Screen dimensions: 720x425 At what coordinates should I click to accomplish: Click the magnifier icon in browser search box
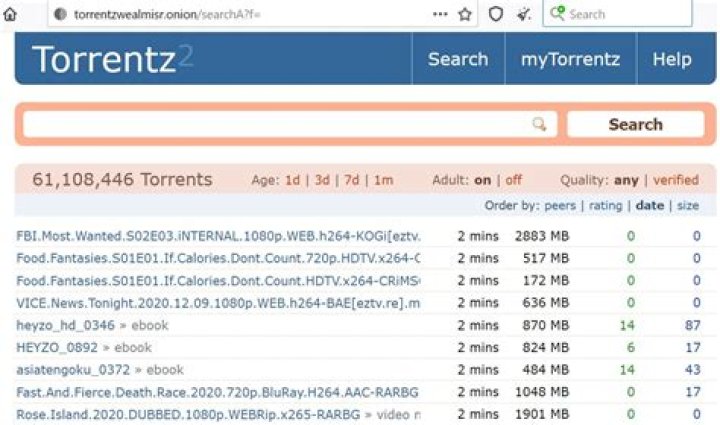coord(557,14)
